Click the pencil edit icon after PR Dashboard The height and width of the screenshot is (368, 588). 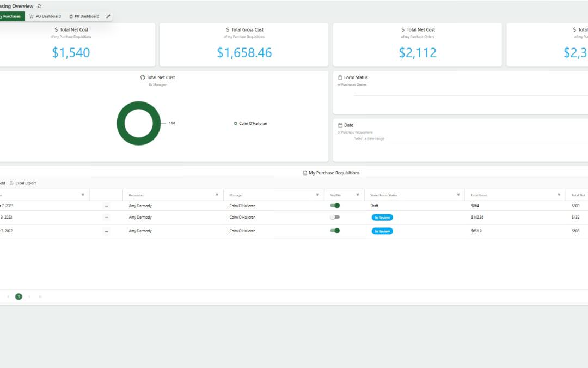[108, 16]
